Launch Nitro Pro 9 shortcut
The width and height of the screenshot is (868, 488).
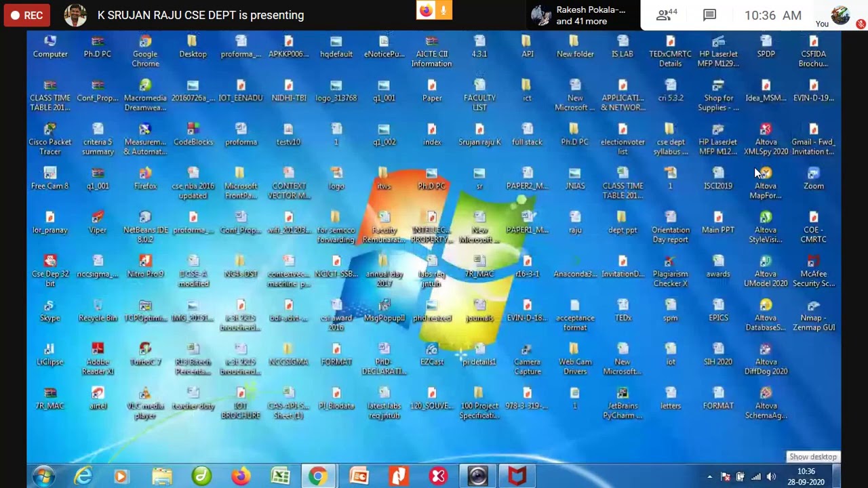(145, 267)
